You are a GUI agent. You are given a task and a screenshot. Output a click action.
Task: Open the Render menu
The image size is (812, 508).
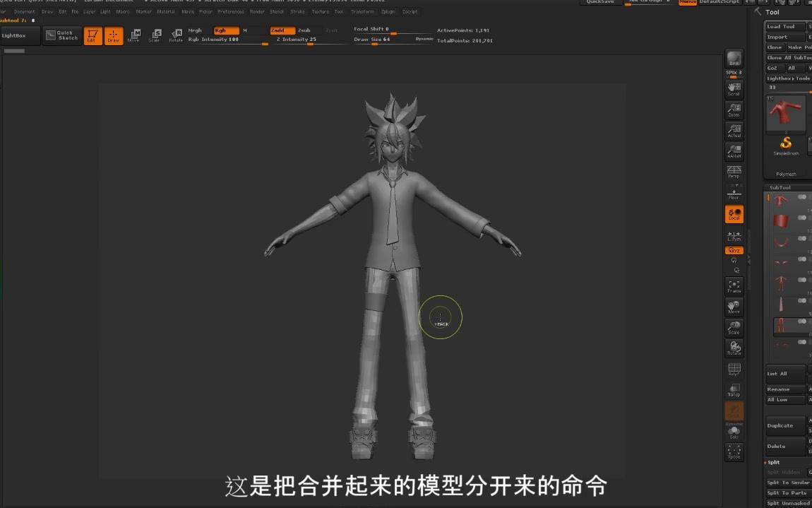[257, 11]
